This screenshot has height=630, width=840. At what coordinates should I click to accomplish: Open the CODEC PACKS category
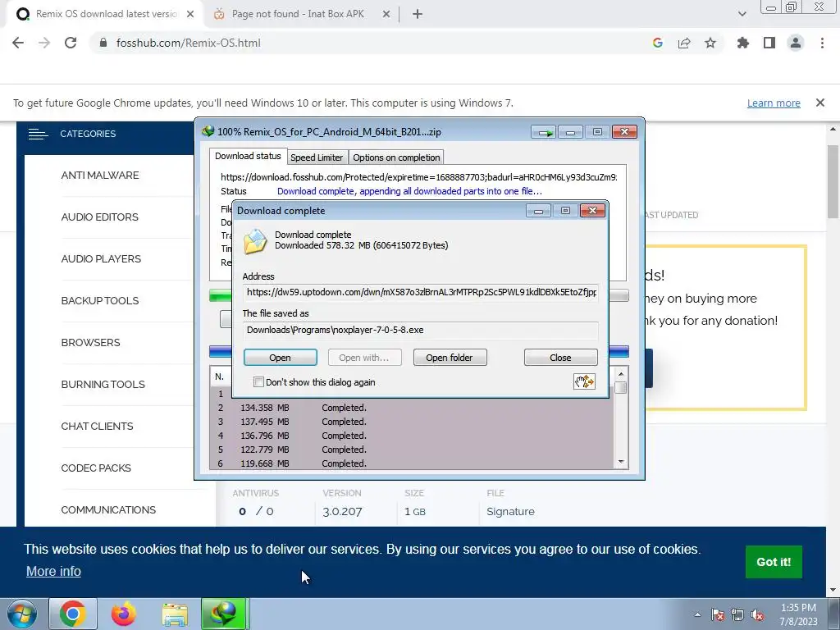[x=96, y=468]
